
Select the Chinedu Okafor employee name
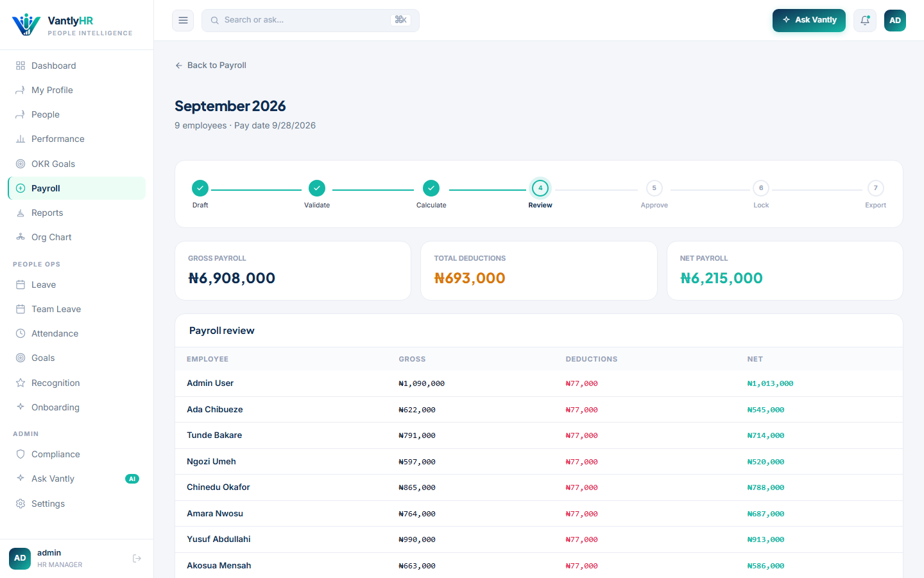pos(218,487)
